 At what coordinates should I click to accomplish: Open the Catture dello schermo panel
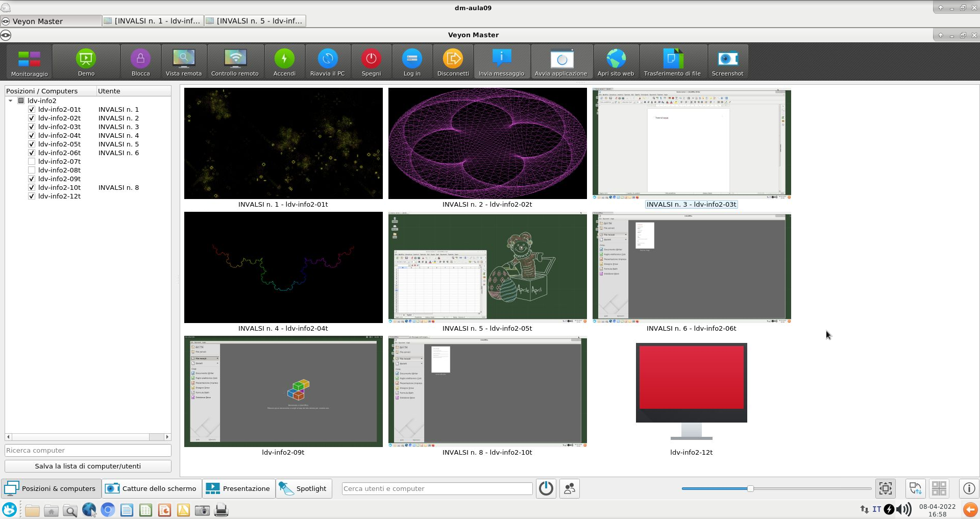click(x=152, y=488)
